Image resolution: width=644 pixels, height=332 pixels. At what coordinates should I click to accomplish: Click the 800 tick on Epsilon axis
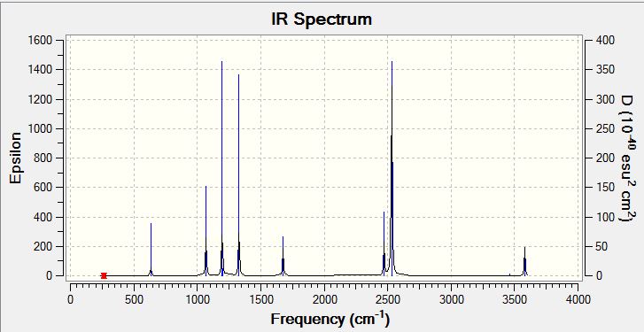pos(43,158)
